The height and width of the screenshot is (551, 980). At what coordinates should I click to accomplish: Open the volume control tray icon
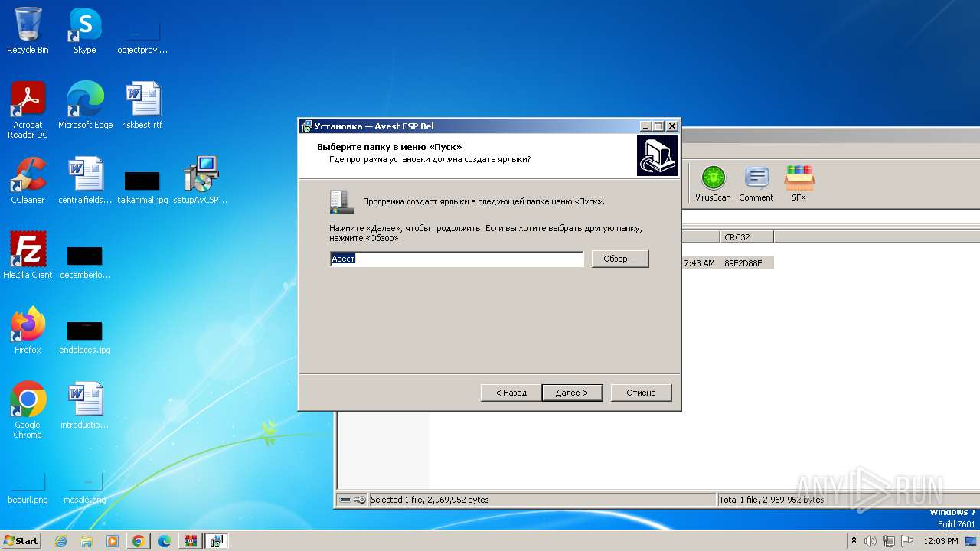pos(871,541)
